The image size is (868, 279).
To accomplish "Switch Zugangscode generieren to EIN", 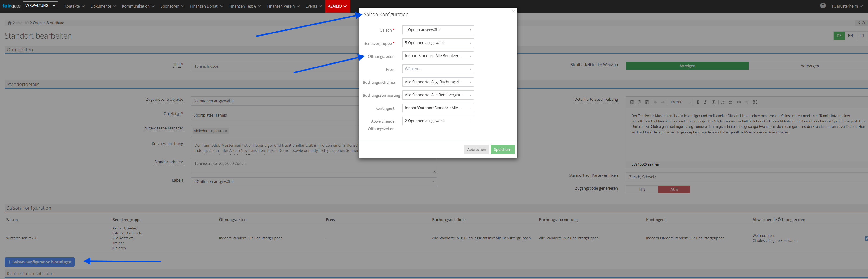I will coord(642,189).
